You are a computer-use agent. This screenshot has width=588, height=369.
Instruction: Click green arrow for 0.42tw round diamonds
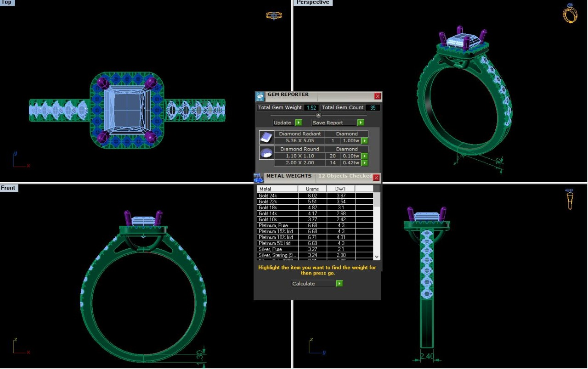click(x=365, y=163)
